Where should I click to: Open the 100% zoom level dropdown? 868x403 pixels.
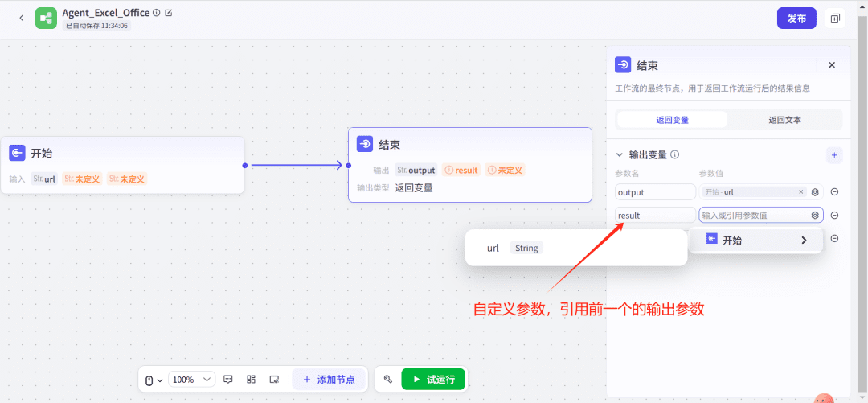[192, 379]
